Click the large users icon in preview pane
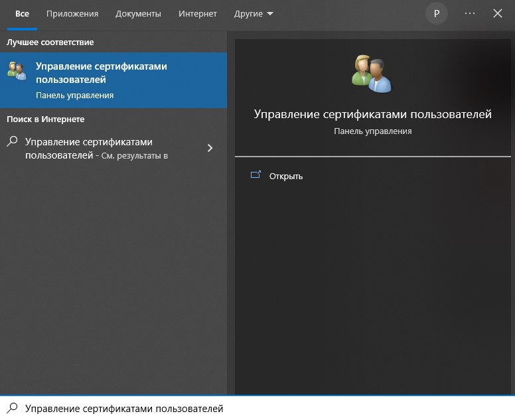 (x=372, y=74)
